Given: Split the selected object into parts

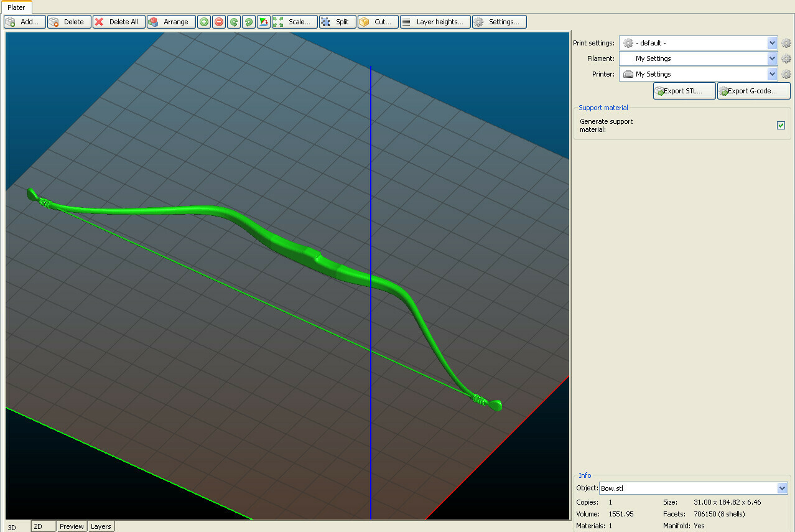Looking at the screenshot, I should point(337,22).
